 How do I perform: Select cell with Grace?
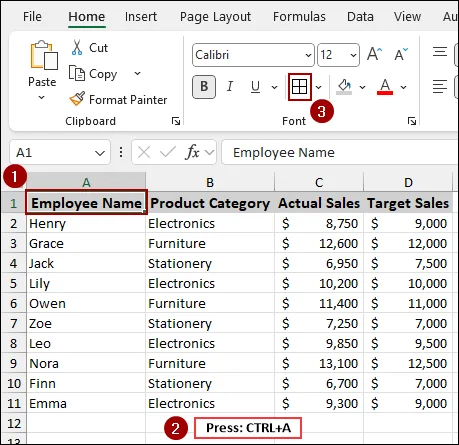coord(86,243)
